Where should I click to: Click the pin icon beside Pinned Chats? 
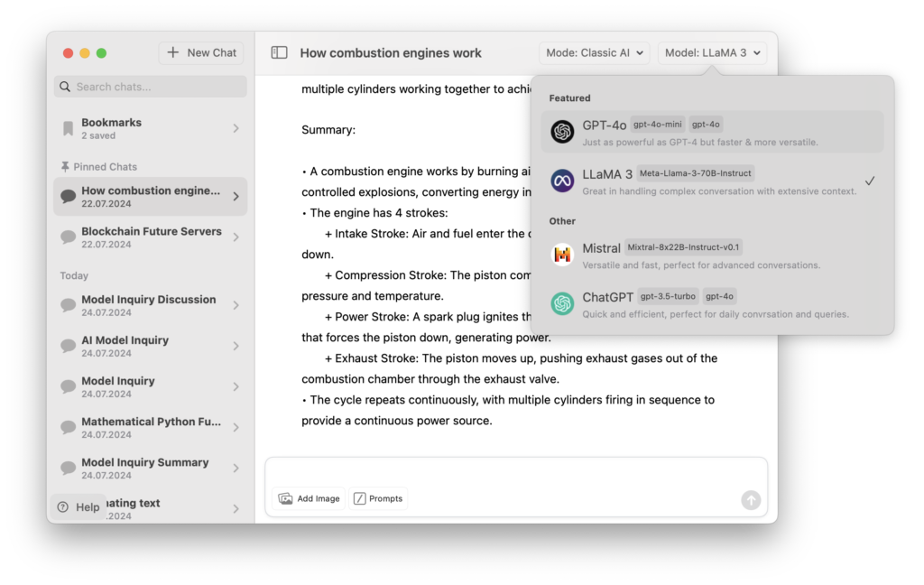pyautogui.click(x=65, y=167)
